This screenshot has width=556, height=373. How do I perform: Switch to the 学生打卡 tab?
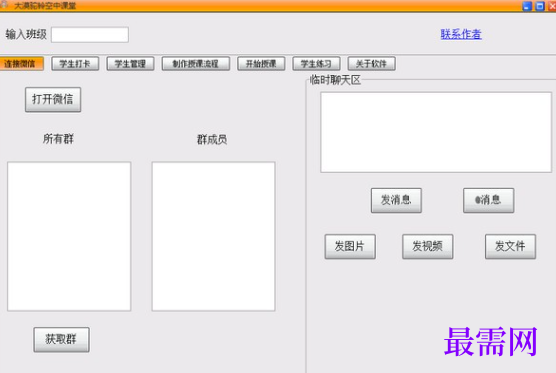(75, 64)
